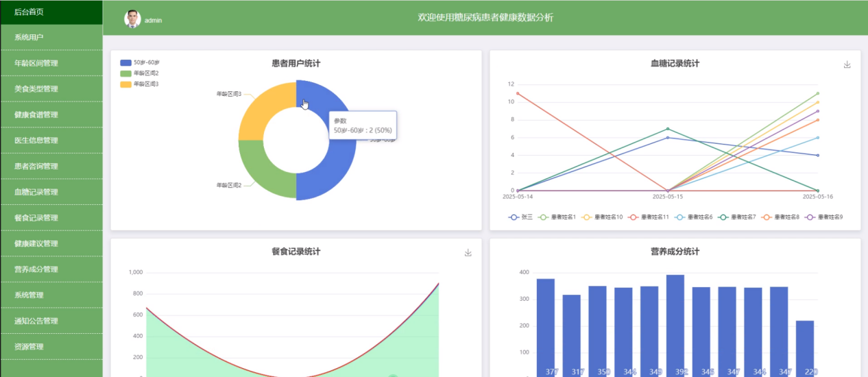Click the admin username text
The image size is (868, 377).
(153, 21)
